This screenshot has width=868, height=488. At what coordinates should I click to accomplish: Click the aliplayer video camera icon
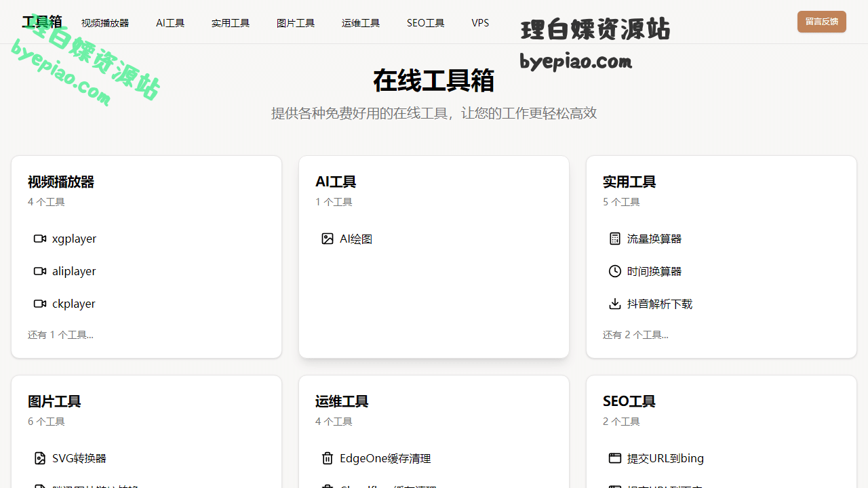[40, 271]
